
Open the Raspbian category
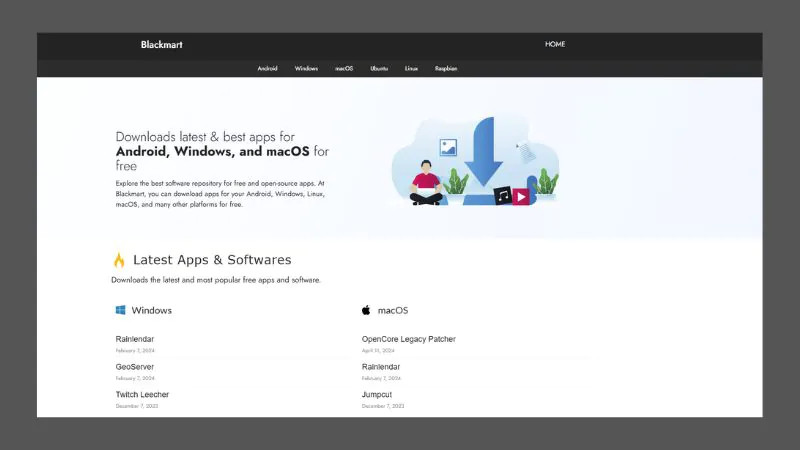(446, 68)
